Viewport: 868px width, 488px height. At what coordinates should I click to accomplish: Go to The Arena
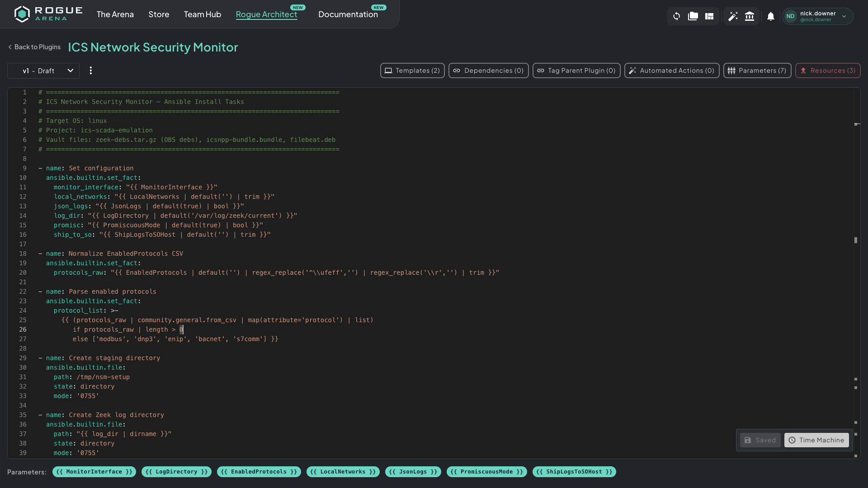click(x=115, y=14)
